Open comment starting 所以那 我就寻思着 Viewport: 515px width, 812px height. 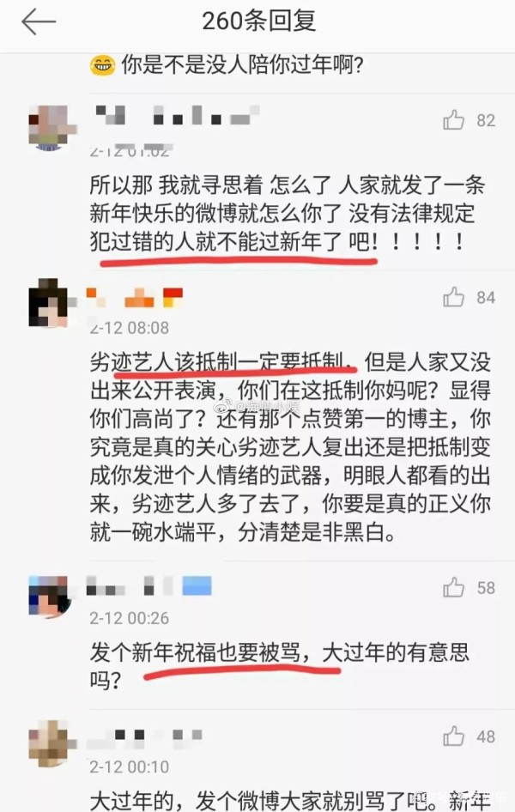(x=288, y=214)
